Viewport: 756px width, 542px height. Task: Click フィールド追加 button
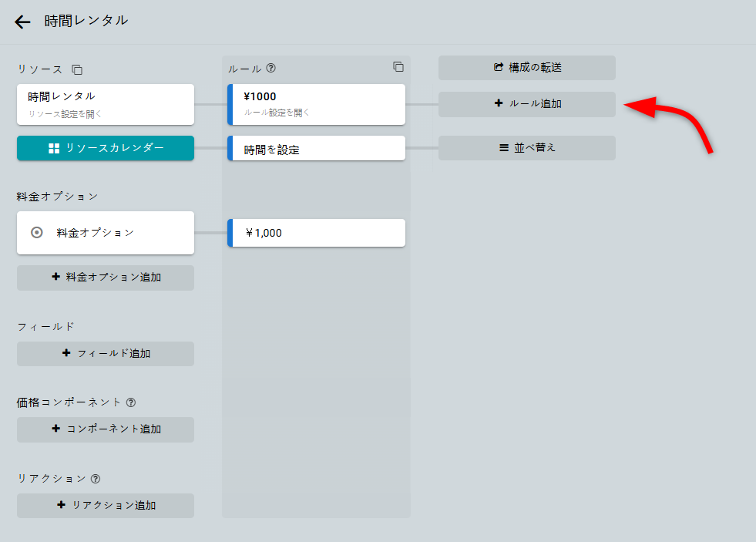pyautogui.click(x=106, y=354)
